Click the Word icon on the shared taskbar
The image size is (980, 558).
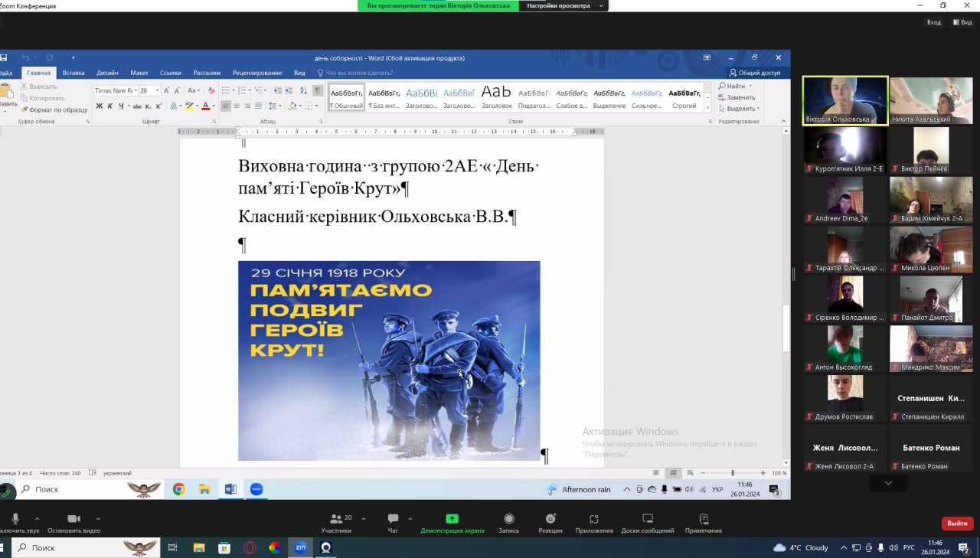tap(230, 489)
